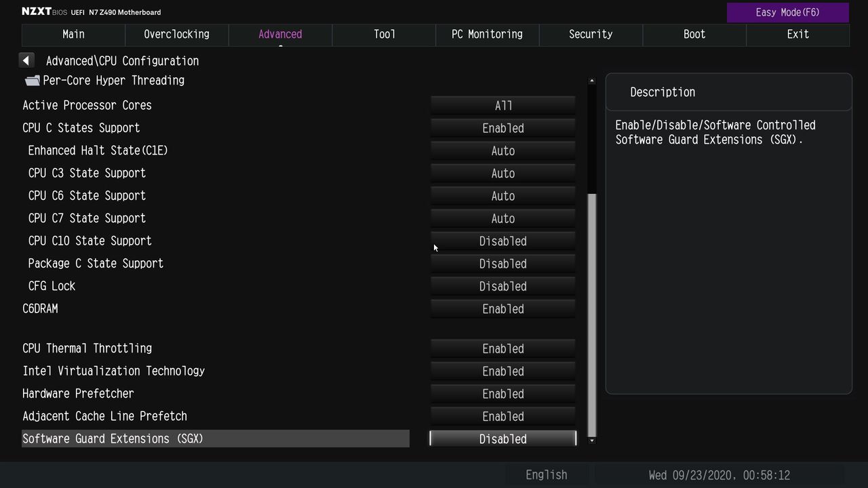Select the Active Processor Cores label
Screen dimensions: 868x488
[87, 105]
